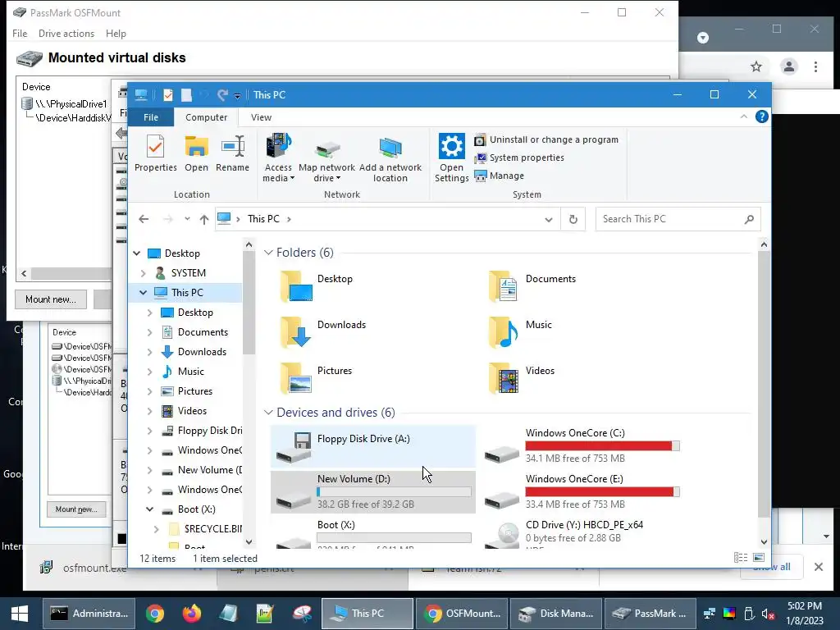Click the Refresh button in address bar
Image resolution: width=840 pixels, height=630 pixels.
(573, 219)
